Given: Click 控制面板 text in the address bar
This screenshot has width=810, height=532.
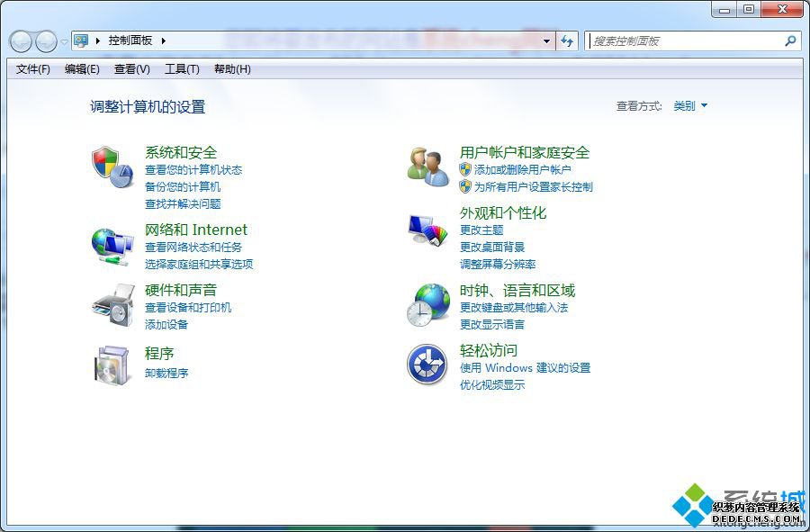Looking at the screenshot, I should 130,41.
